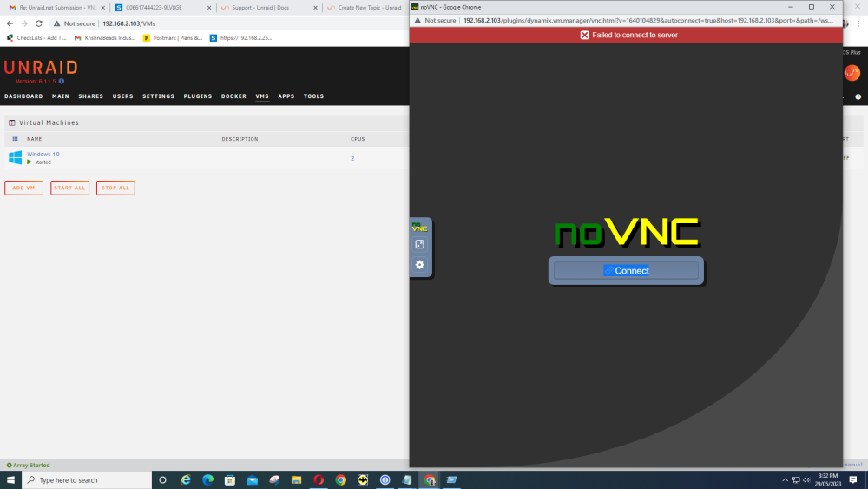868x489 pixels.
Task: Open the TOOLS menu
Action: coord(314,96)
